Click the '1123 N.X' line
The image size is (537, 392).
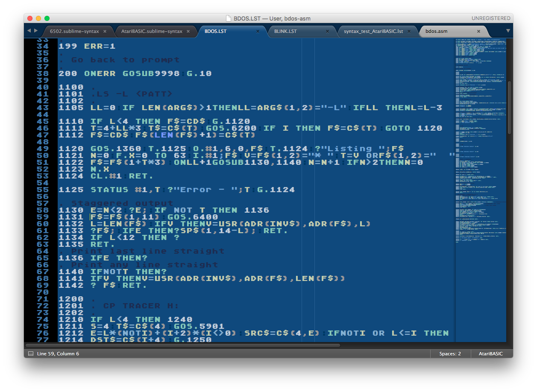pos(84,169)
